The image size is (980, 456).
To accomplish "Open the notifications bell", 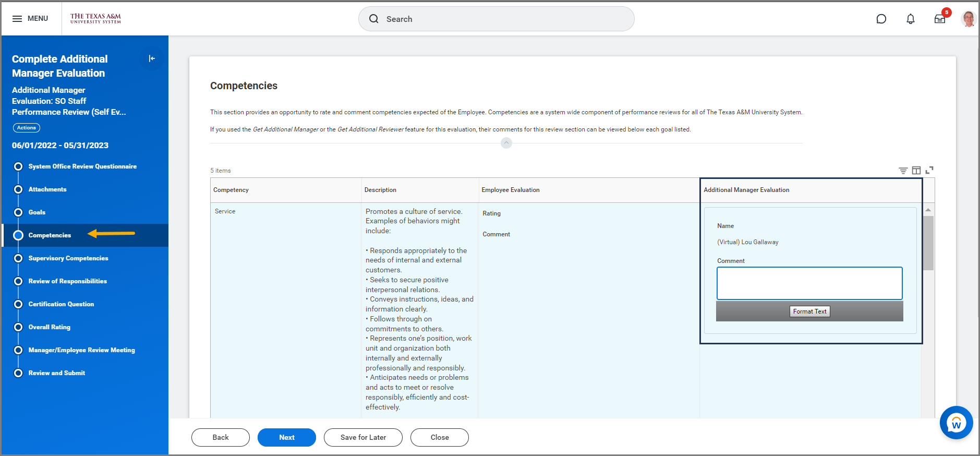I will pos(910,19).
